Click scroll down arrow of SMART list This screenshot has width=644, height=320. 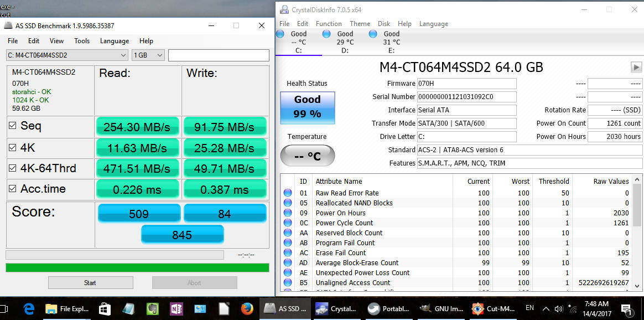tap(637, 286)
